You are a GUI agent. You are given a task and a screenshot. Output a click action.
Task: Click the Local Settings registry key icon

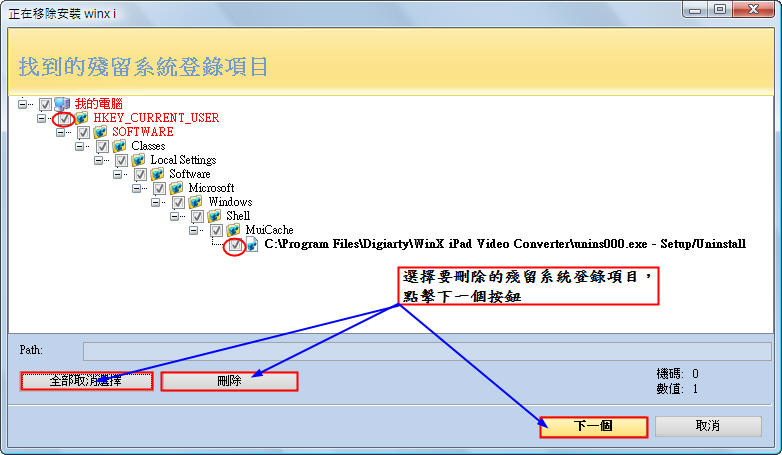click(x=139, y=160)
